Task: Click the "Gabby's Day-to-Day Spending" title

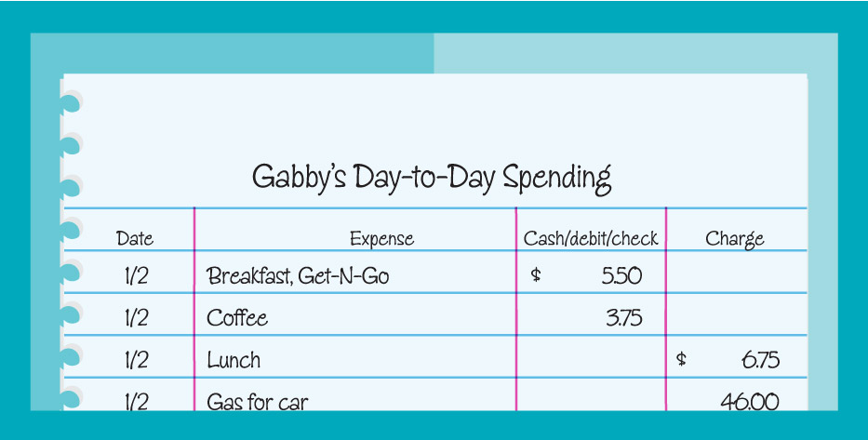Action: pos(432,177)
